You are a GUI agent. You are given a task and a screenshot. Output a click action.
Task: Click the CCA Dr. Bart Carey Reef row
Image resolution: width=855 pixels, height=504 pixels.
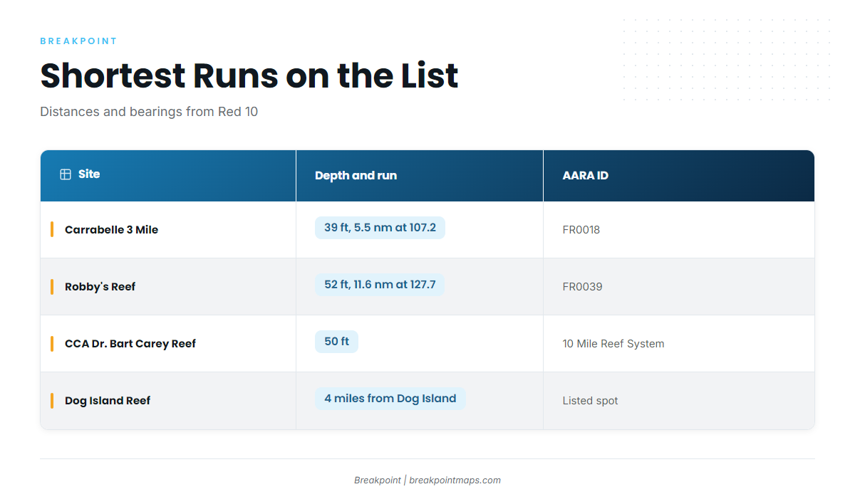click(427, 344)
